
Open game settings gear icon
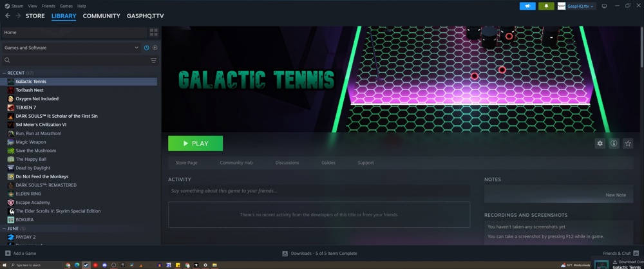[x=600, y=144]
